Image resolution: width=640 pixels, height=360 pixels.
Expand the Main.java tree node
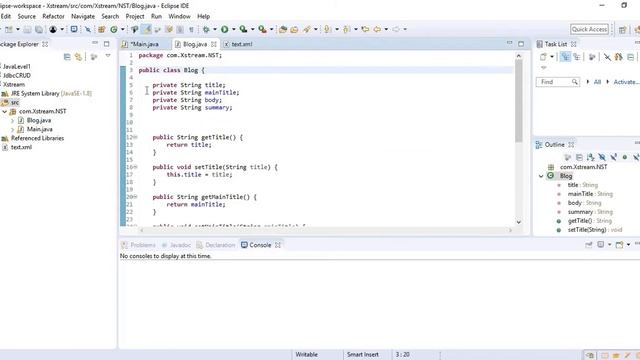click(12, 129)
